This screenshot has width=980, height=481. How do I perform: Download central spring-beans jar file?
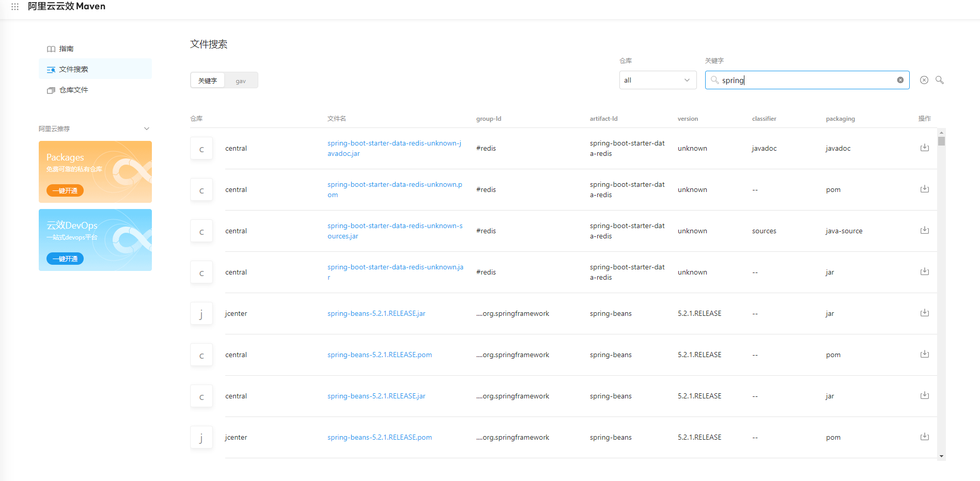click(925, 395)
